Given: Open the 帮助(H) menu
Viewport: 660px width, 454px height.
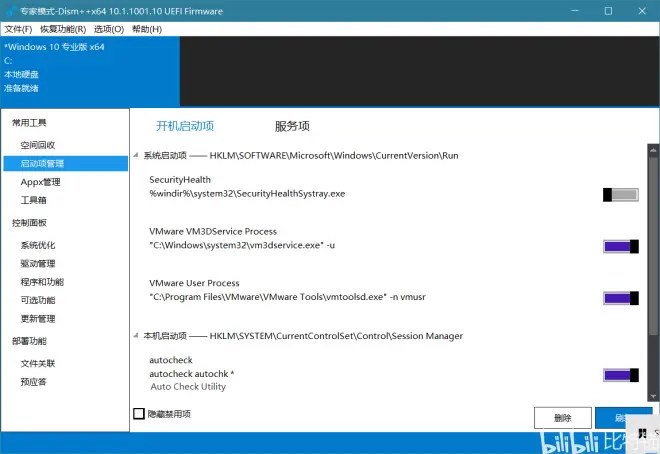Looking at the screenshot, I should (147, 30).
